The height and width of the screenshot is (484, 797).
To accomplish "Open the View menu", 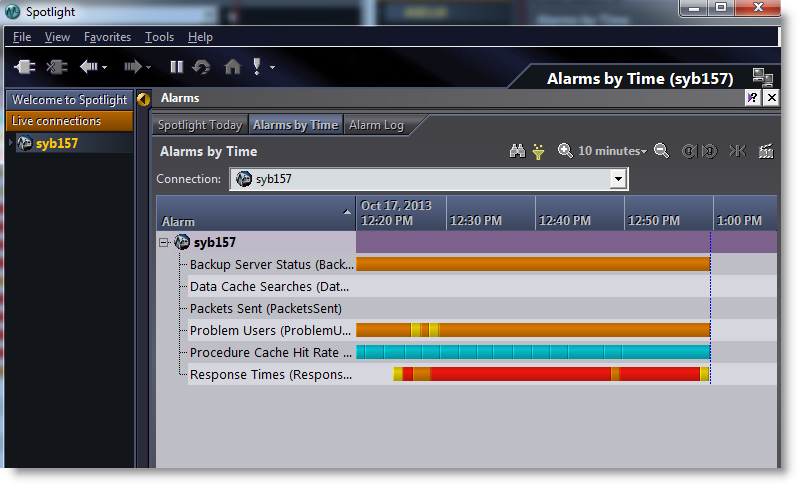I will (57, 37).
